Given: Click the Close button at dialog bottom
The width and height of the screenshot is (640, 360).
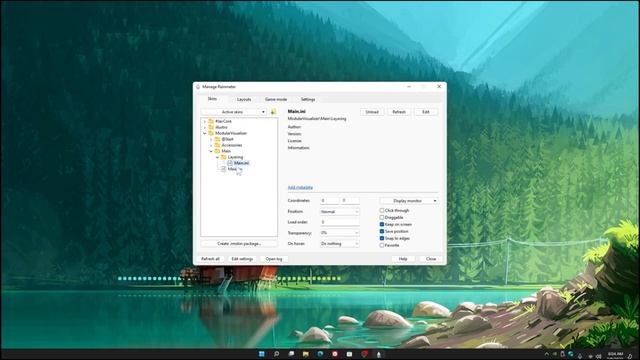Looking at the screenshot, I should (x=431, y=259).
